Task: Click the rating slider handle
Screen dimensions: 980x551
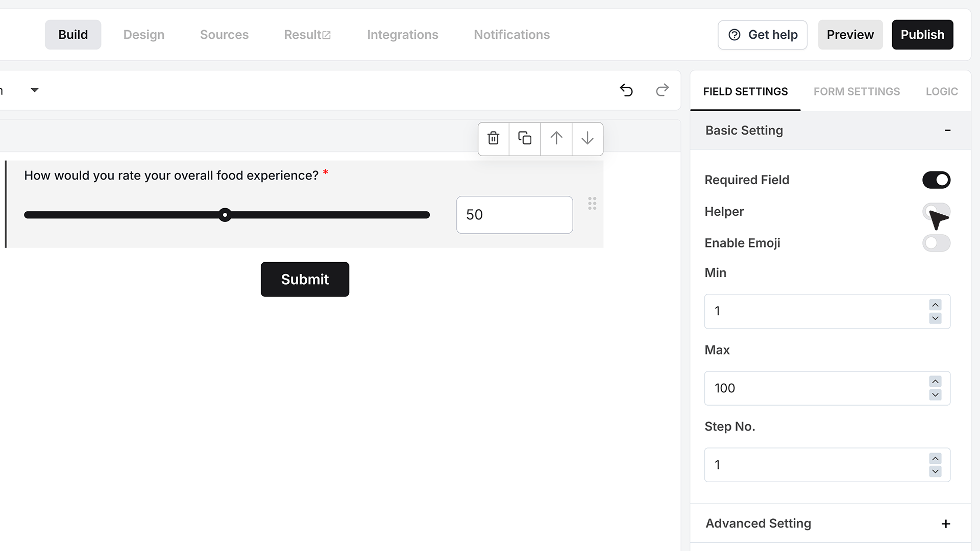Action: click(225, 215)
